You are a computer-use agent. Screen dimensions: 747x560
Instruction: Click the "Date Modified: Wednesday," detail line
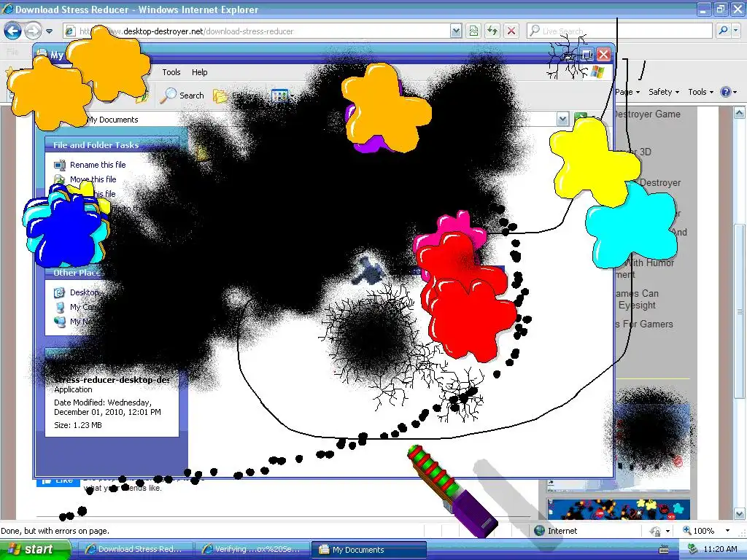102,402
